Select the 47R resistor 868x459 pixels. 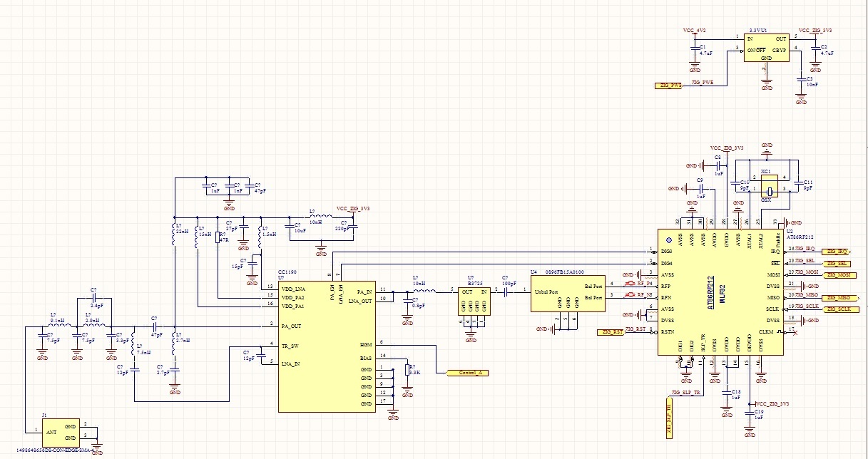(218, 237)
